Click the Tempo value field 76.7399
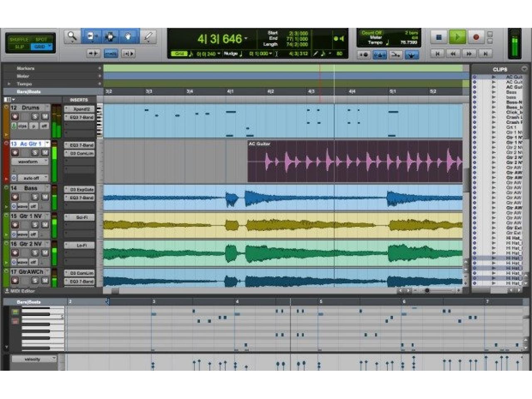The height and width of the screenshot is (399, 532). [409, 42]
